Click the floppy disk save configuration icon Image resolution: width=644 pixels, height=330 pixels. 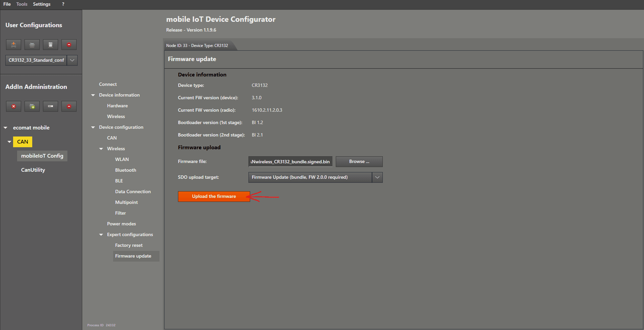[x=50, y=45]
